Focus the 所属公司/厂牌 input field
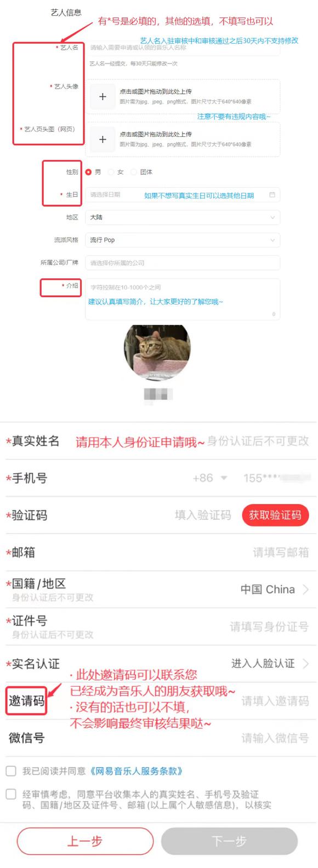 [x=183, y=263]
